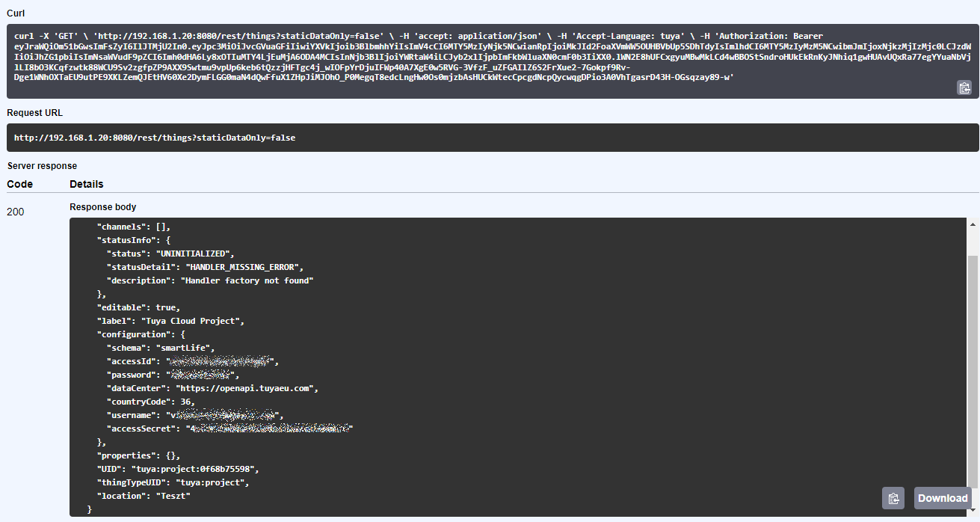The width and height of the screenshot is (980, 522).
Task: Select the "Curl" heading
Action: point(16,14)
